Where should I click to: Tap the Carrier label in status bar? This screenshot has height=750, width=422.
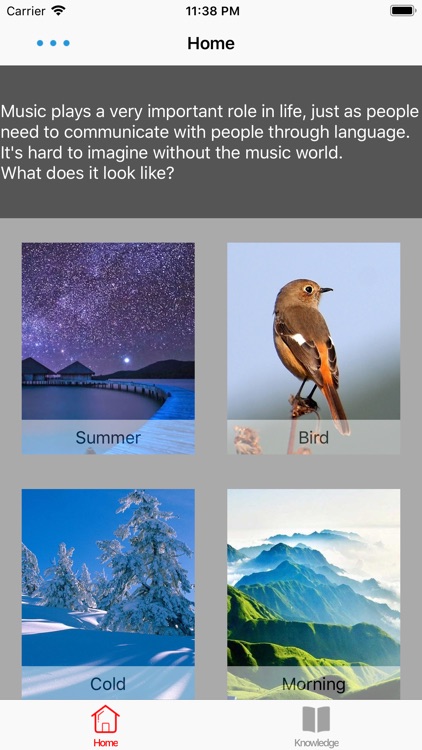[26, 11]
